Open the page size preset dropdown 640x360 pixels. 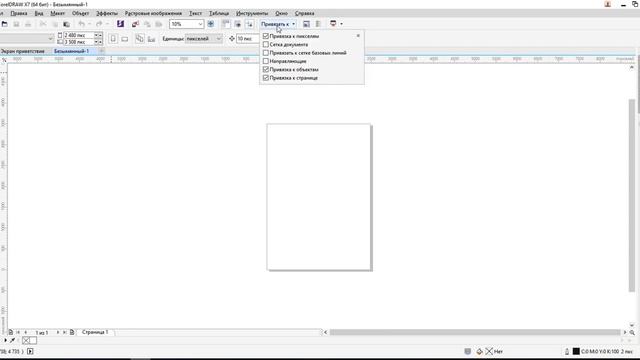click(51, 39)
